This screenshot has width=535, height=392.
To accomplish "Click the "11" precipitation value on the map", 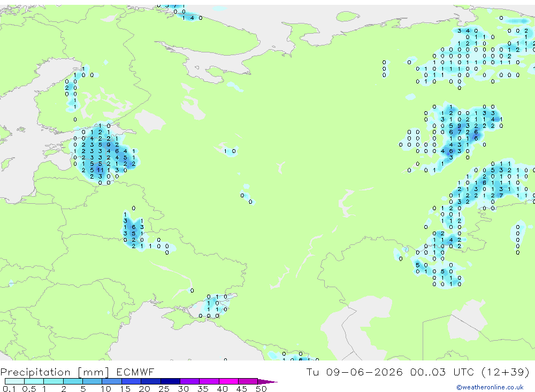I will (100, 170).
